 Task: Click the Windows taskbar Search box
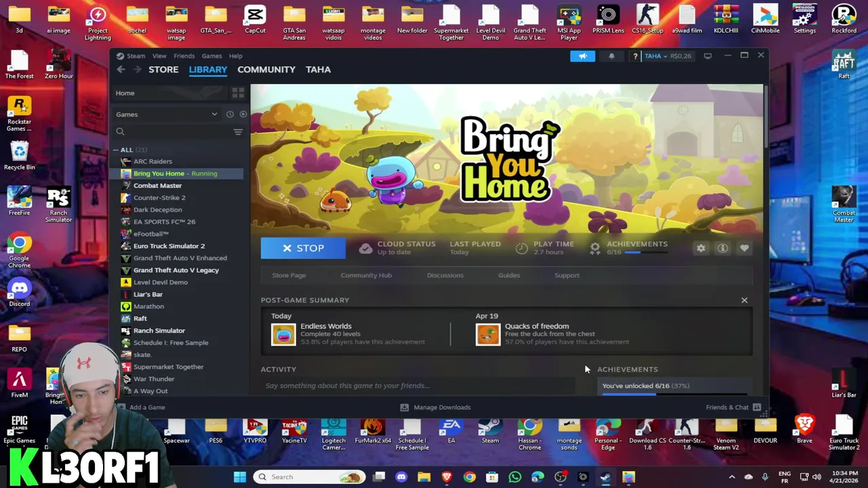pyautogui.click(x=309, y=476)
